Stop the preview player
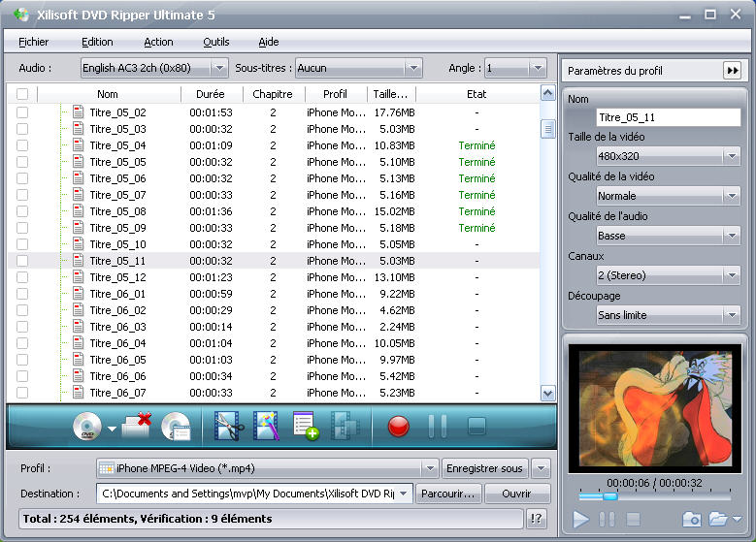The height and width of the screenshot is (542, 756). coord(633,520)
